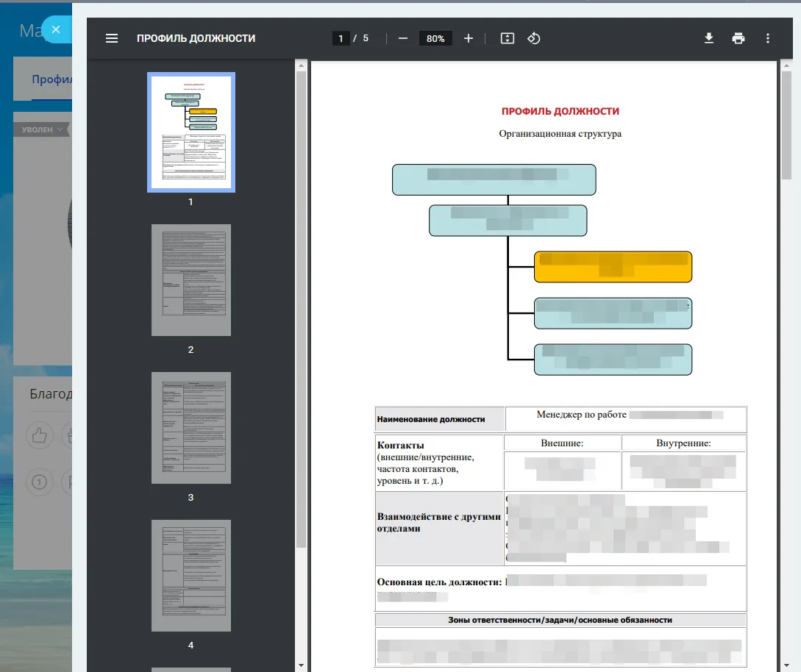Click the fit to page icon
Screen dimensions: 801x672
(x=507, y=38)
